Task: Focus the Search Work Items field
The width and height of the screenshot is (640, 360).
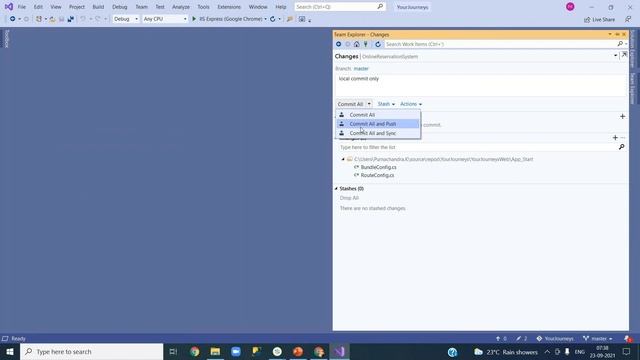Action: 500,44
